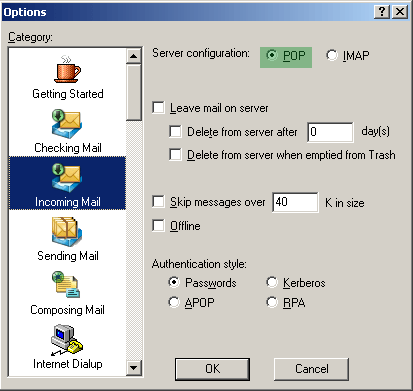This screenshot has height=391, width=413.
Task: Open the Composing Mail category icon
Action: pyautogui.click(x=66, y=284)
